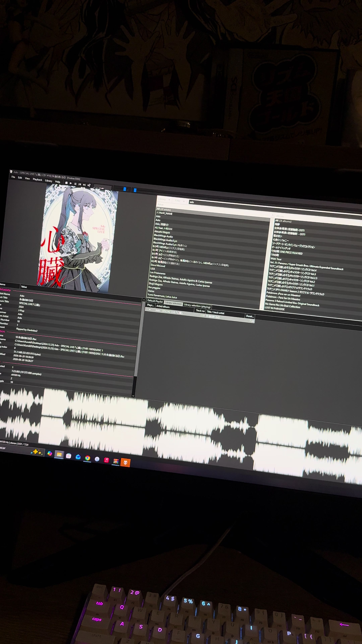
Task: Pause the current track
Action: point(75,184)
